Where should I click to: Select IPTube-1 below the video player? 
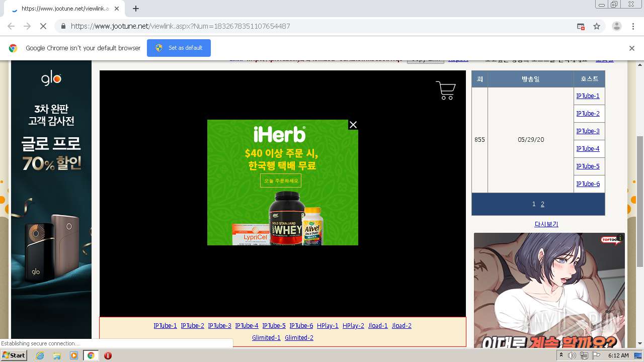[165, 326]
